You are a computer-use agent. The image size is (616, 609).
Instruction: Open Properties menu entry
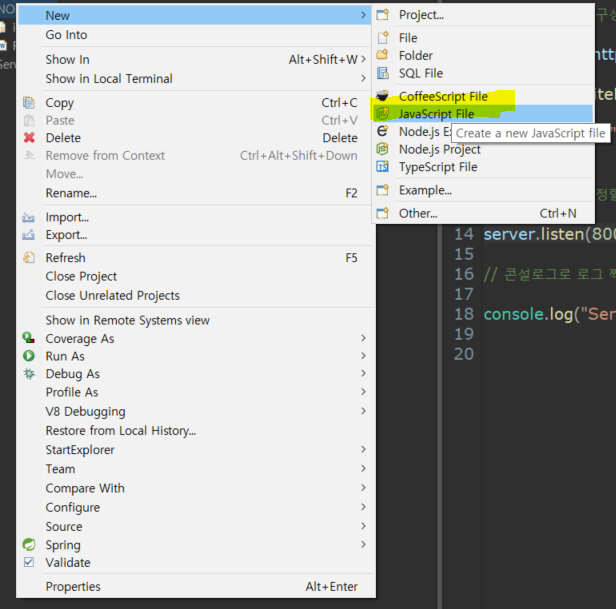point(195,586)
